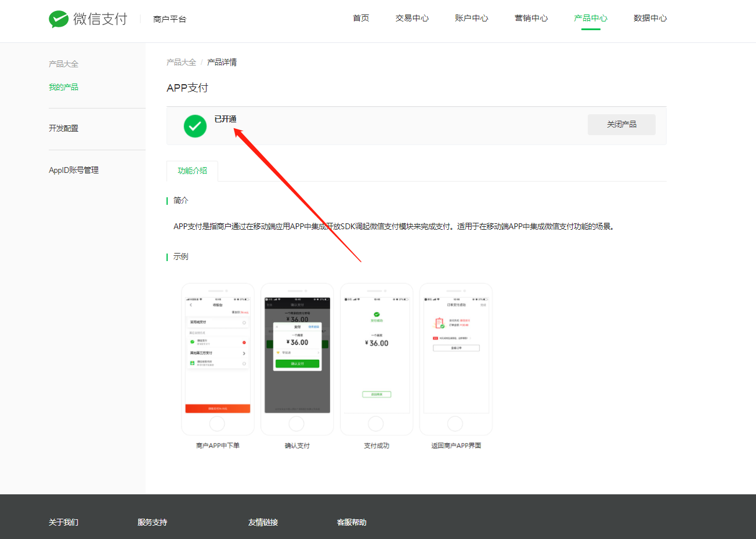Select 我的产品 in the sidebar
The image size is (756, 539).
(63, 87)
